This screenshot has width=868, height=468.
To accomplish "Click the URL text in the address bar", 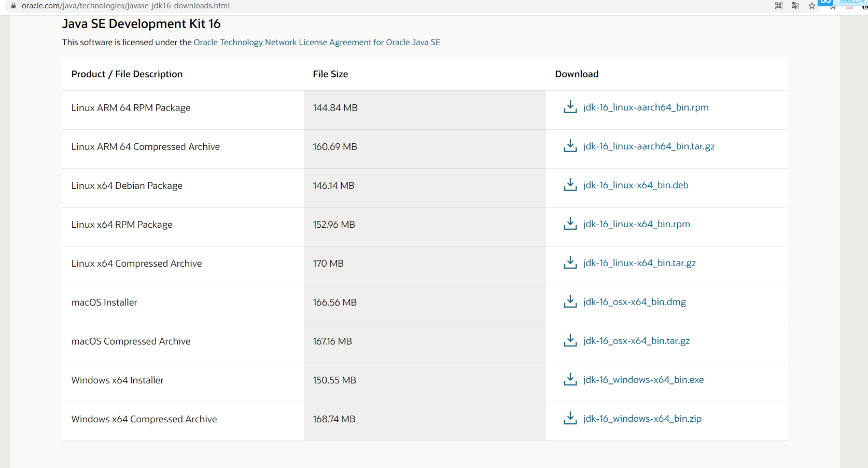I will coord(125,6).
